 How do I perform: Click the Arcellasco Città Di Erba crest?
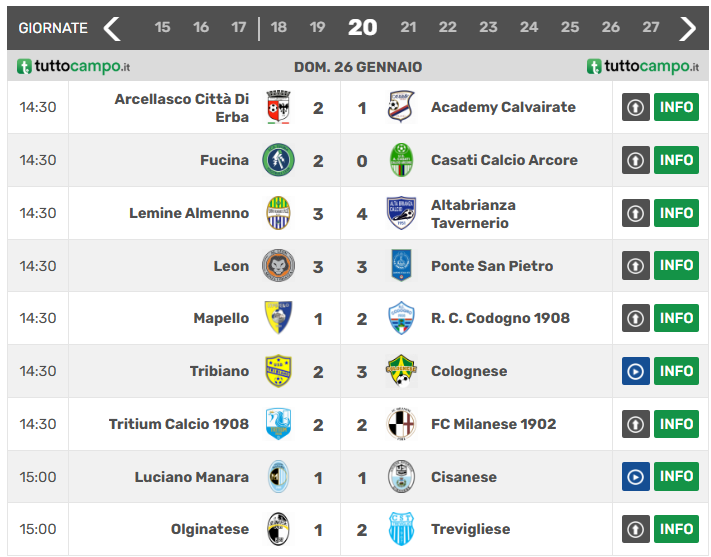tap(278, 107)
